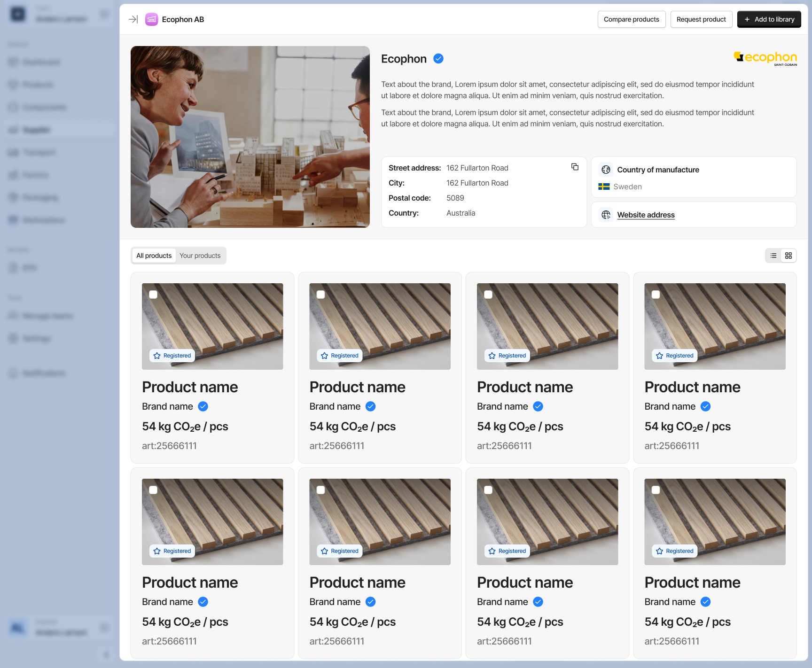Click the Street address value 162 Fullarton Road
Viewport: 812px width, 668px height.
pyautogui.click(x=477, y=168)
